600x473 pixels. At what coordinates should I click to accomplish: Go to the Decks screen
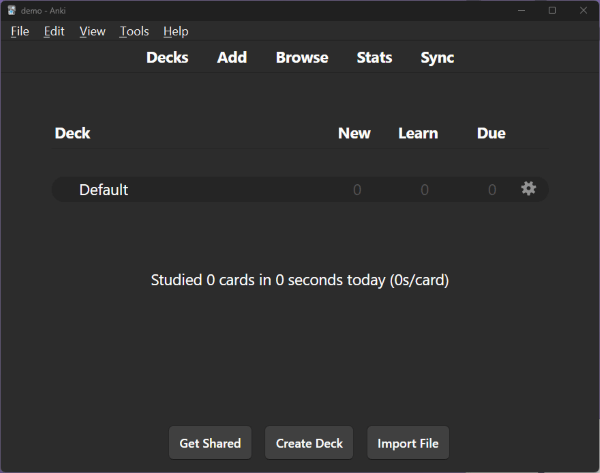(167, 58)
